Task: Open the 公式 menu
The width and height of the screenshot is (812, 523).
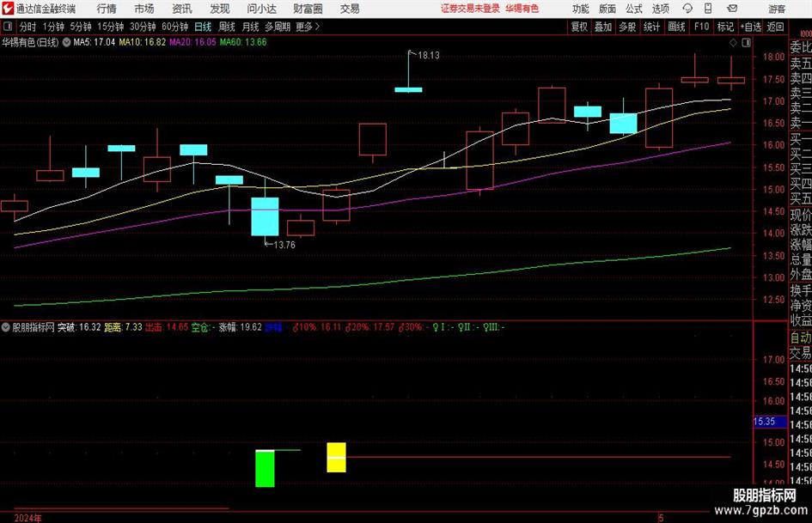Action: [x=634, y=9]
